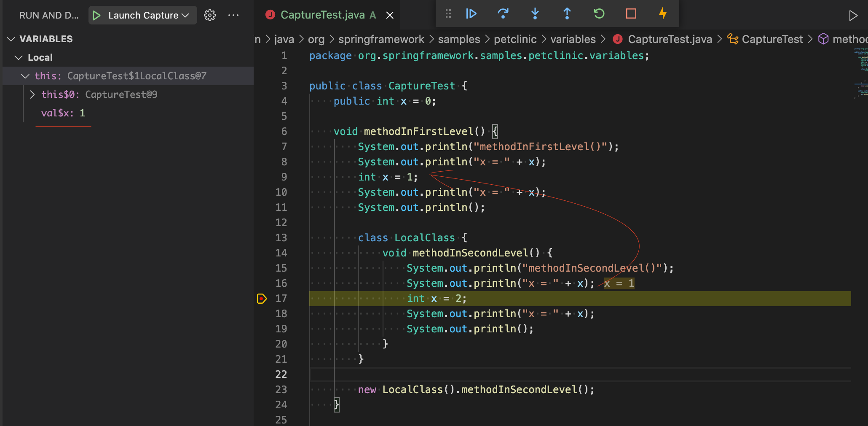Image resolution: width=868 pixels, height=426 pixels.
Task: Stop the debug session
Action: 631,14
